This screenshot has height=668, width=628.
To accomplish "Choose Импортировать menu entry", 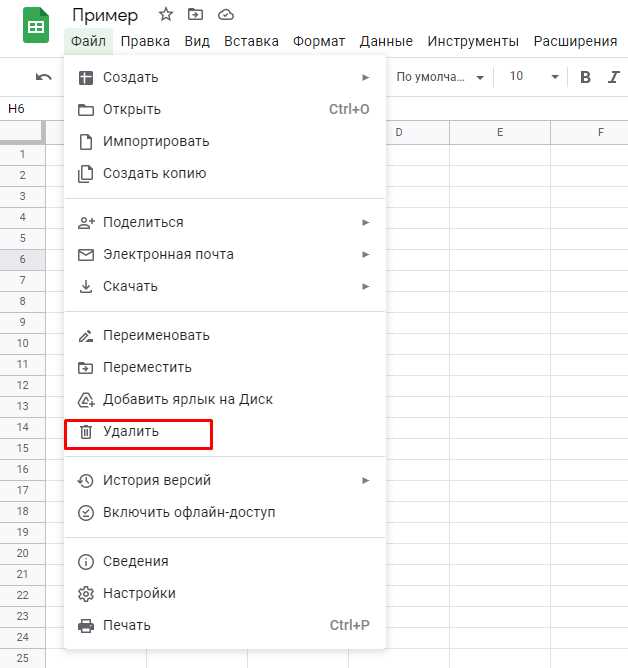I will [x=225, y=141].
